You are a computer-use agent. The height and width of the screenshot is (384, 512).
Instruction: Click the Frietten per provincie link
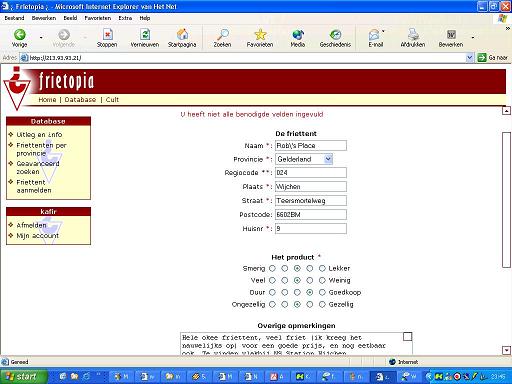pos(41,149)
